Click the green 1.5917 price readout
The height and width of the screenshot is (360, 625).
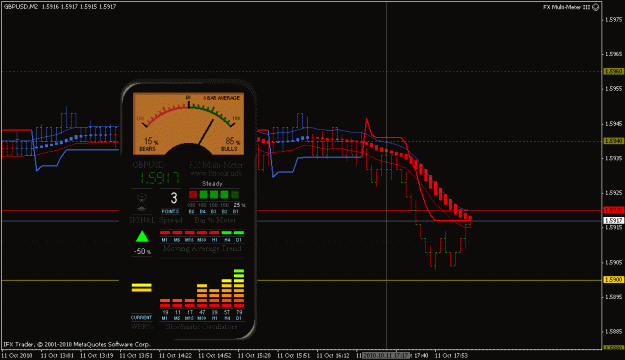point(160,178)
